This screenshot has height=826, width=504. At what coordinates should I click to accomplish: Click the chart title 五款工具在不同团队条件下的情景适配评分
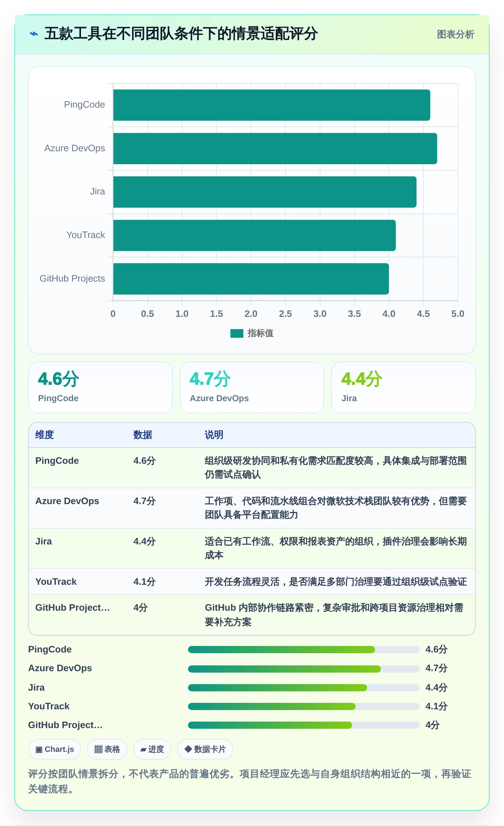181,34
